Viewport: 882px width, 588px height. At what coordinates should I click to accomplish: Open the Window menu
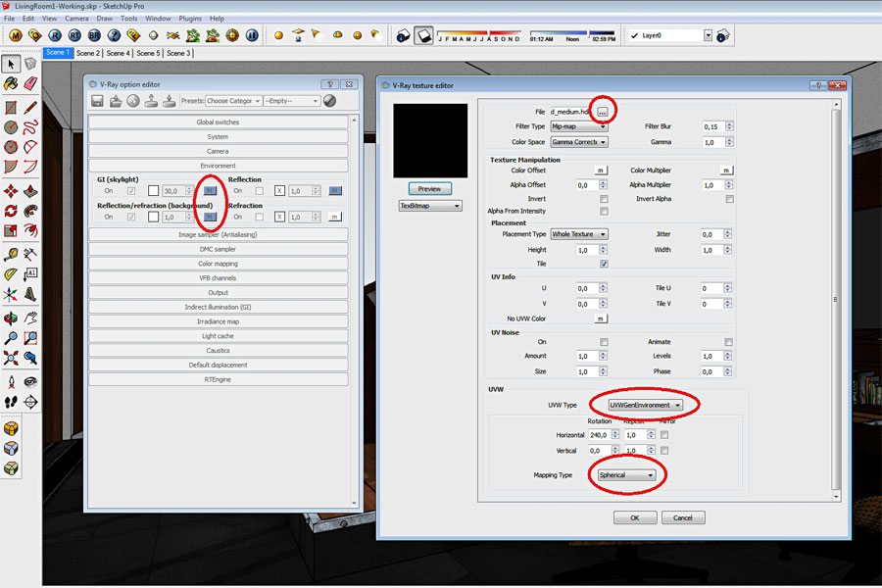point(158,19)
